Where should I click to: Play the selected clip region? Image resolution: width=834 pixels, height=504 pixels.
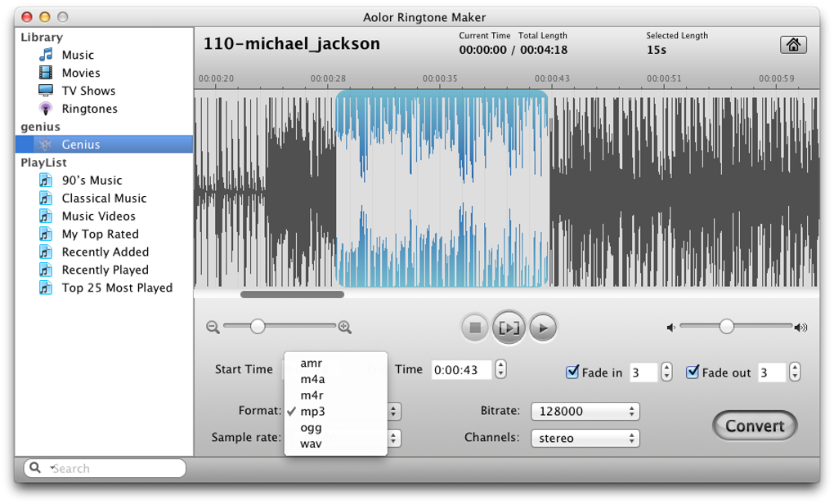(508, 328)
